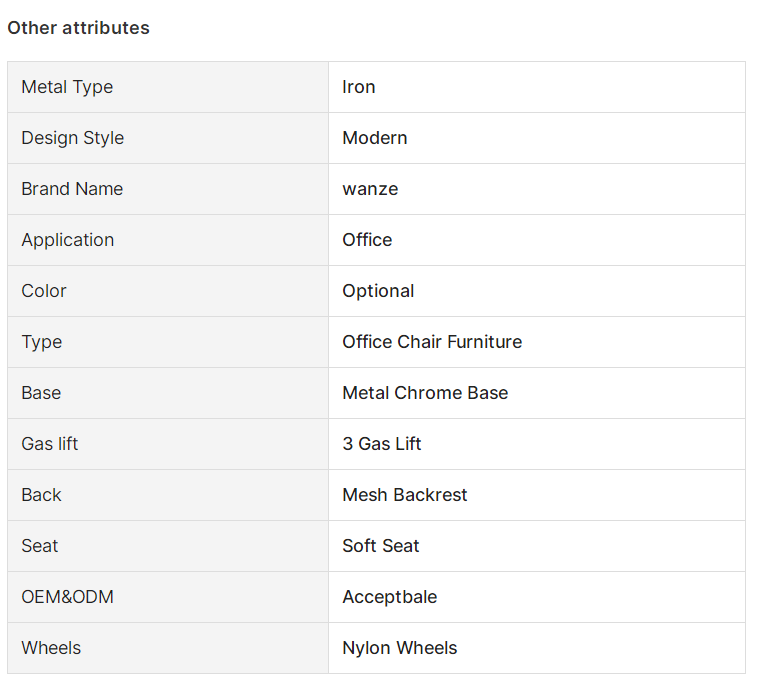This screenshot has height=677, width=763.
Task: Click the Gas lift label
Action: [x=50, y=444]
